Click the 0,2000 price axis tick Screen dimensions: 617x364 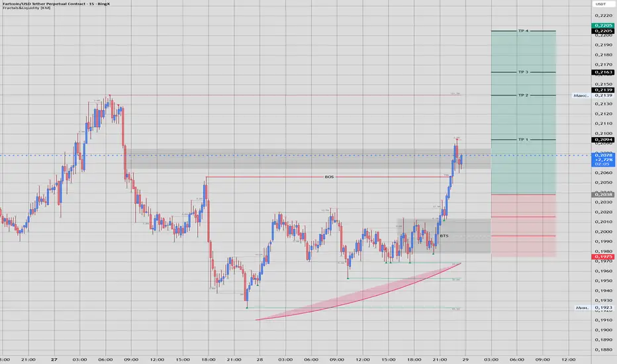click(x=603, y=232)
